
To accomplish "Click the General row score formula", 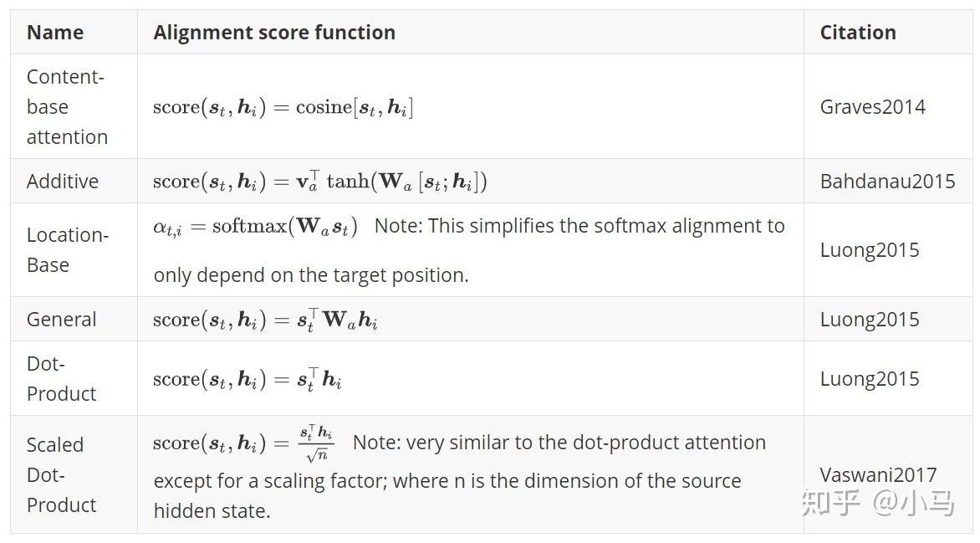I will click(x=265, y=320).
